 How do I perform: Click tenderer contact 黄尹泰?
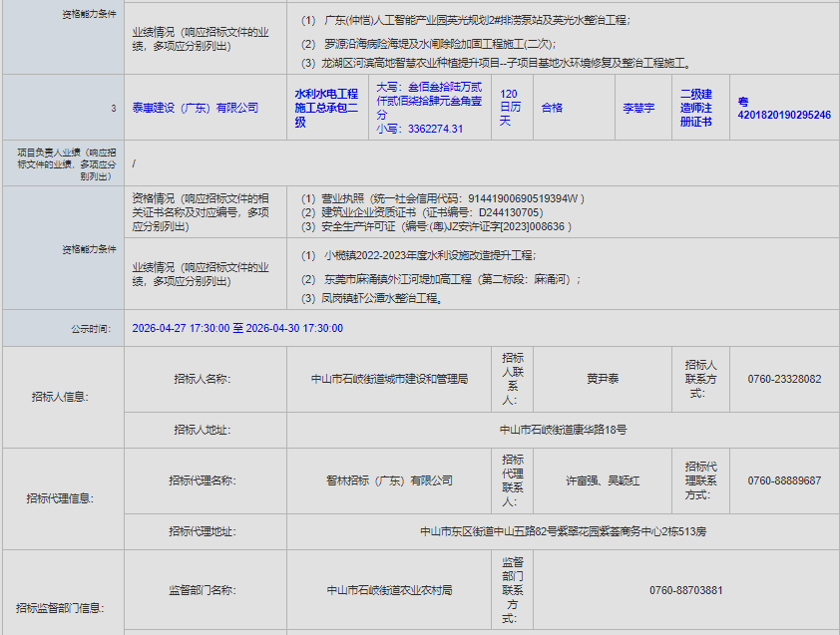tap(603, 379)
